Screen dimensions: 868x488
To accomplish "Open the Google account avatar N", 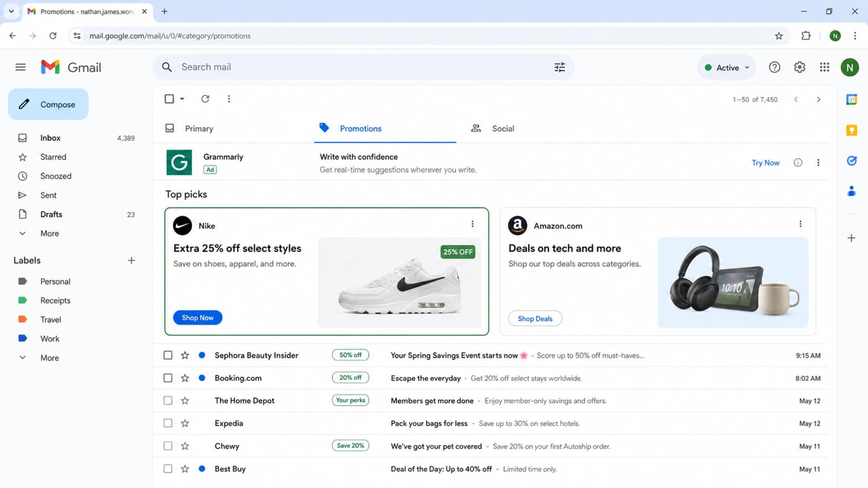I will (849, 68).
